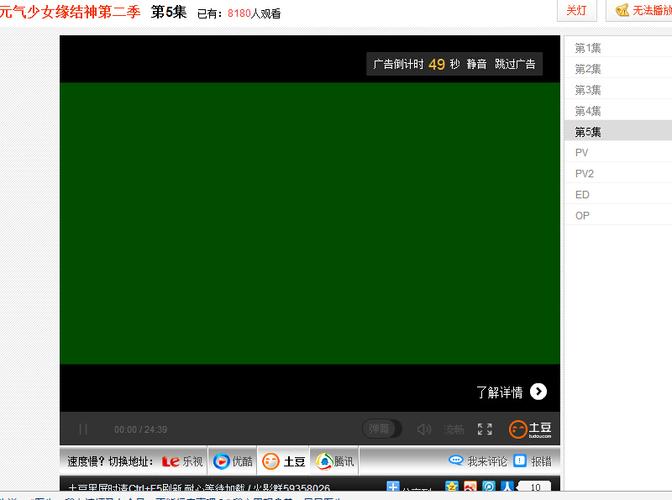Click the arrow icon beside 了解详情

coord(538,392)
